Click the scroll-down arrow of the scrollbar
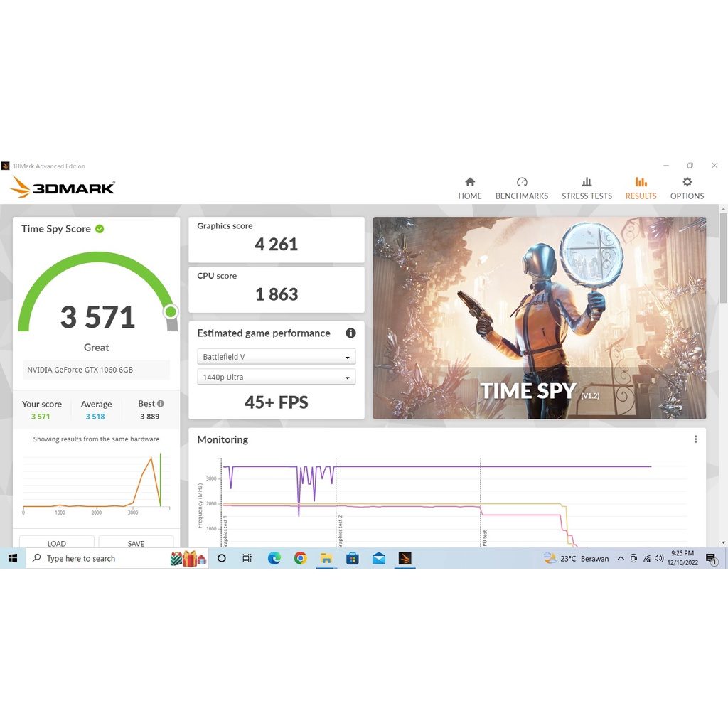The width and height of the screenshot is (728, 728). pyautogui.click(x=723, y=542)
